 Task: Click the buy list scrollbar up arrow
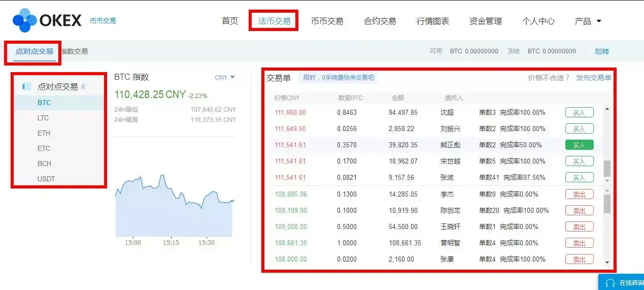point(607,108)
